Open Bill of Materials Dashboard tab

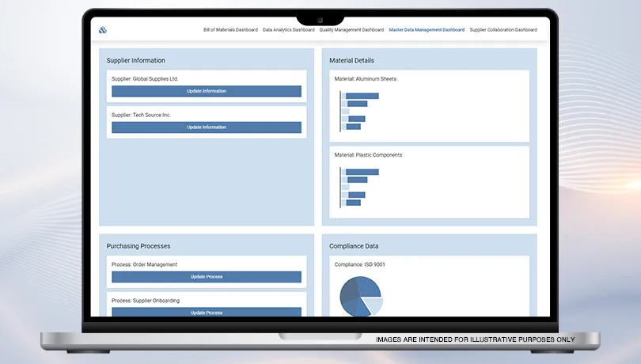pos(230,30)
